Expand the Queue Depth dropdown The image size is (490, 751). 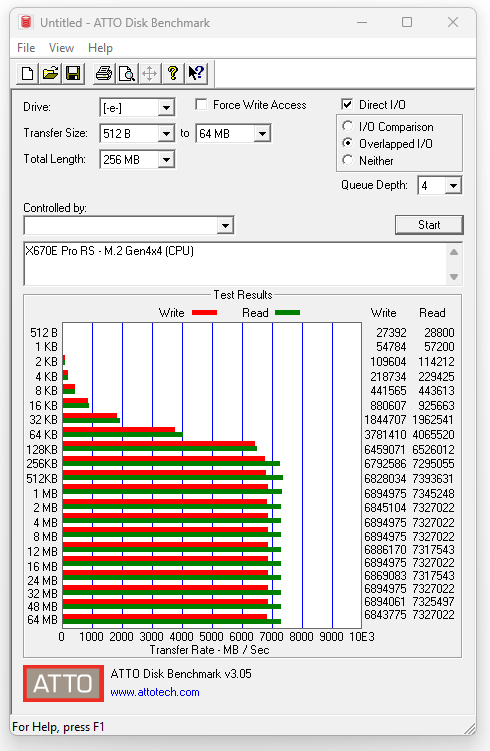pyautogui.click(x=453, y=185)
